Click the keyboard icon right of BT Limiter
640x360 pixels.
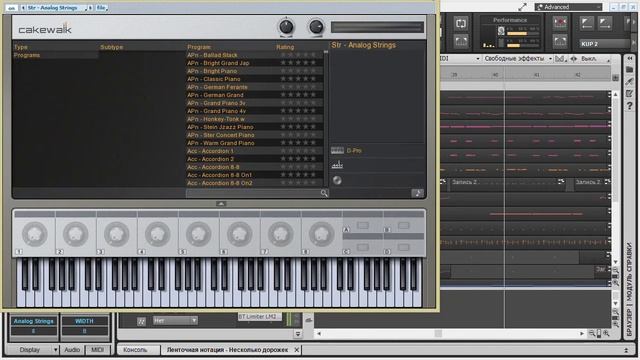tap(309, 320)
